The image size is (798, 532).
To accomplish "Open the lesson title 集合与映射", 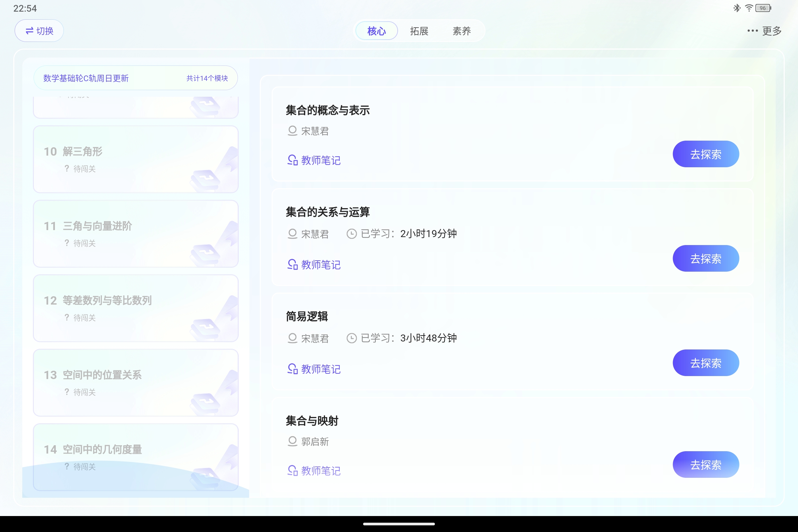I will (312, 421).
